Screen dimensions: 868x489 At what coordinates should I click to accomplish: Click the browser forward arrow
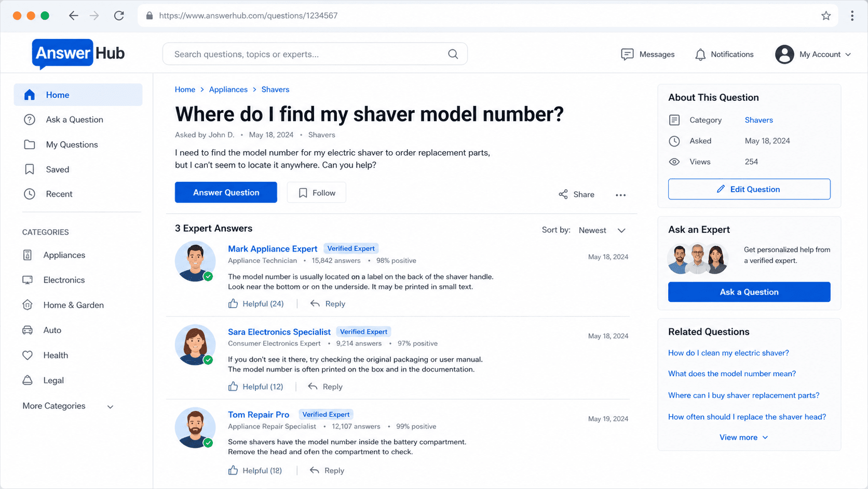(x=94, y=16)
